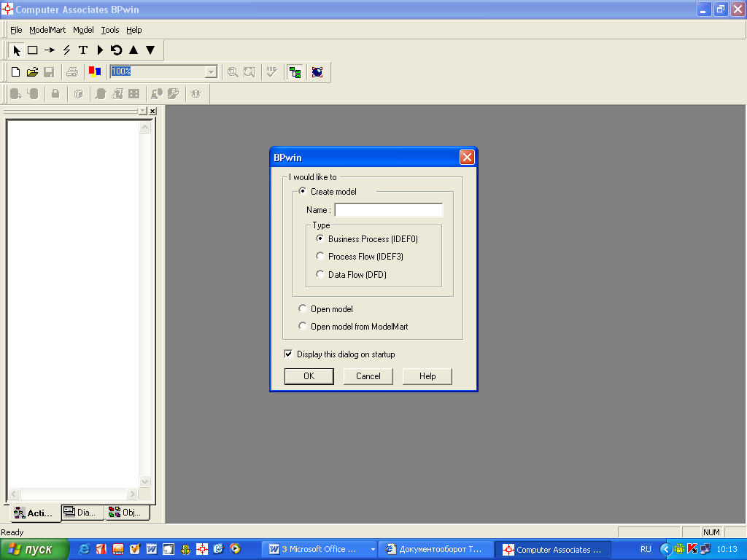The height and width of the screenshot is (560, 747).
Task: Click the Save floppy disk icon
Action: (49, 72)
